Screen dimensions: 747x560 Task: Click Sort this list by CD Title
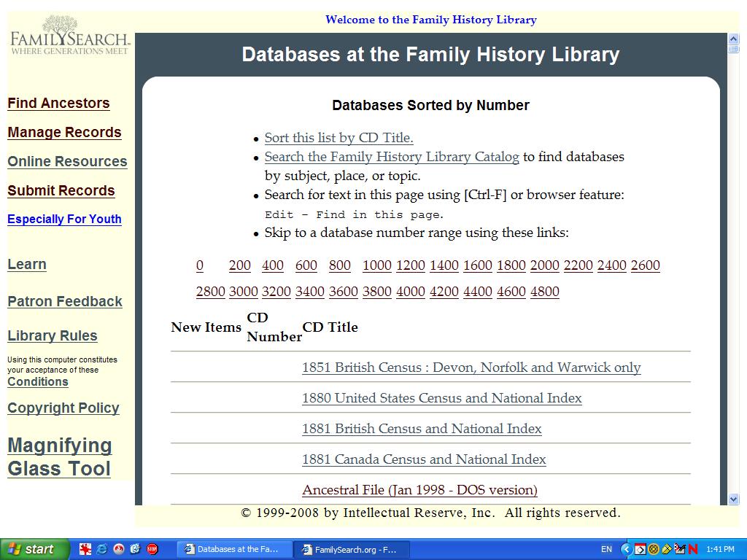pos(338,138)
